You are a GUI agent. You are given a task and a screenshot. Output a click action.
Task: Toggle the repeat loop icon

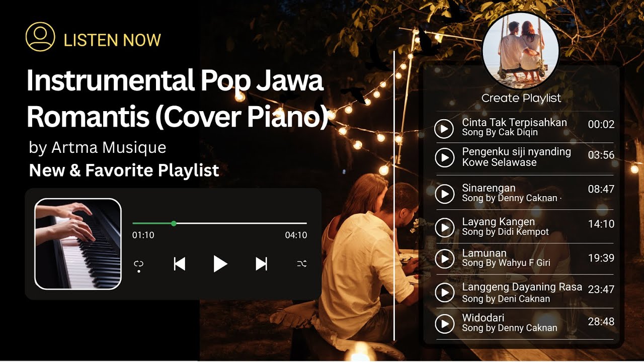139,265
